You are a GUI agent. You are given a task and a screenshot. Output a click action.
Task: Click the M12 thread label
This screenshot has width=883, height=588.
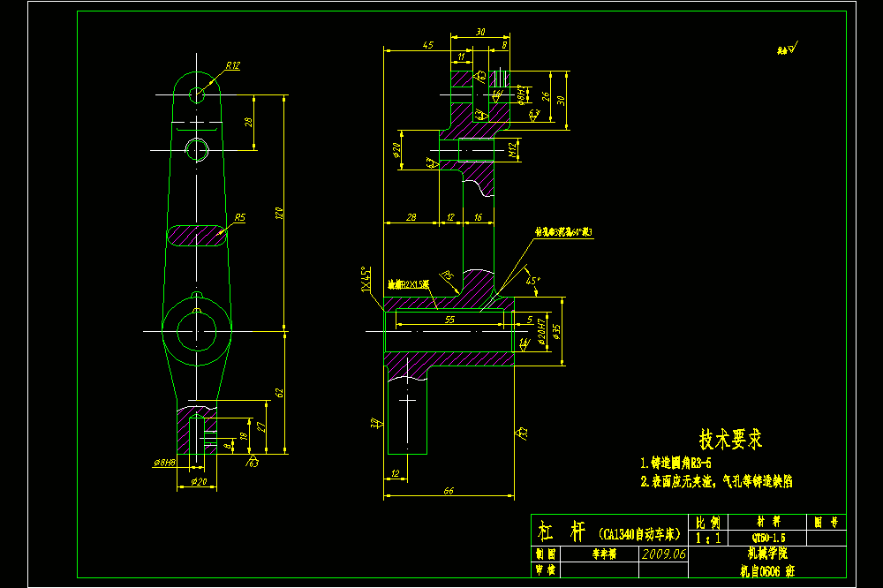click(x=512, y=149)
